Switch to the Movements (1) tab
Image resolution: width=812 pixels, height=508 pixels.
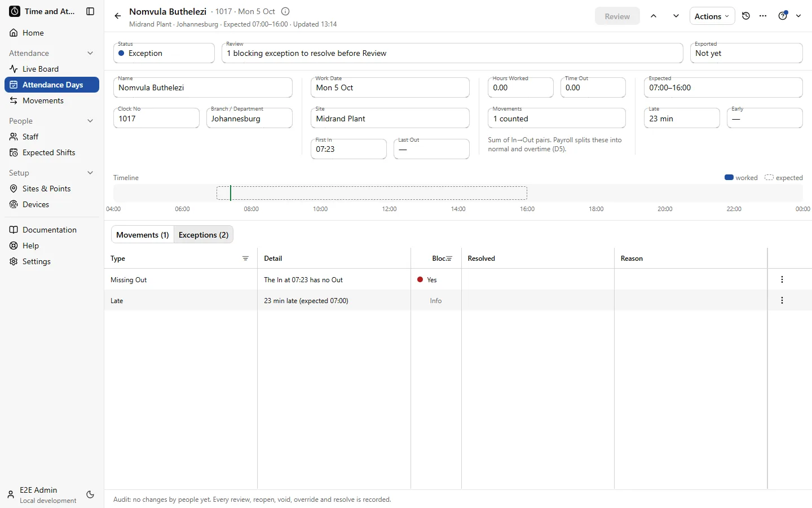coord(143,235)
